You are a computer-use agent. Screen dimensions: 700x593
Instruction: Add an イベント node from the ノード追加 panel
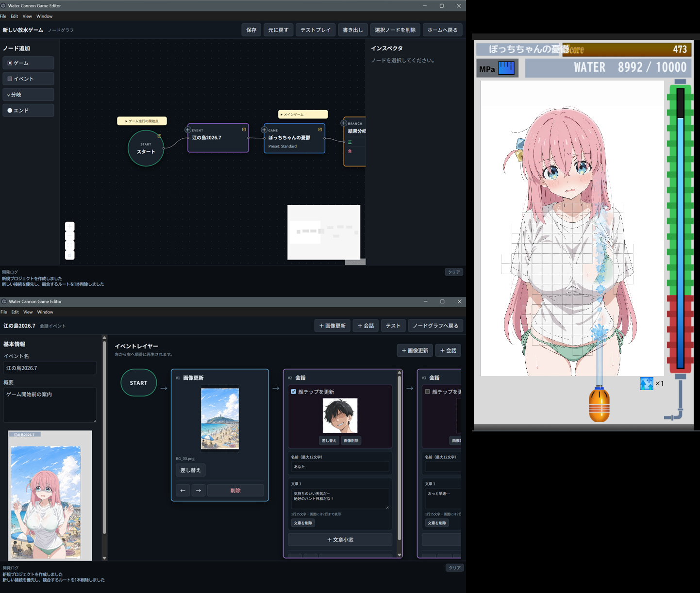(x=29, y=79)
